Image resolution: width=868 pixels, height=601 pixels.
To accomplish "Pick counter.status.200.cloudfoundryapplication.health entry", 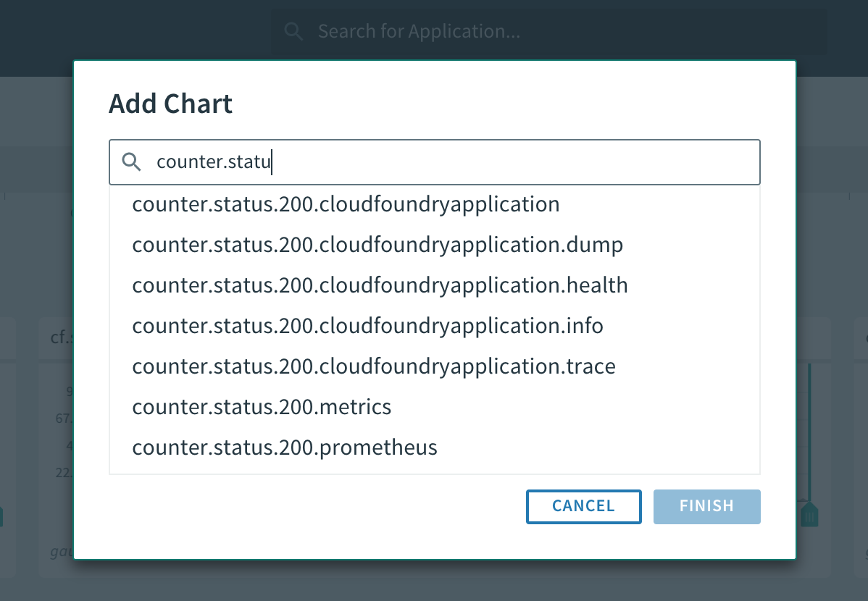I will pyautogui.click(x=380, y=285).
